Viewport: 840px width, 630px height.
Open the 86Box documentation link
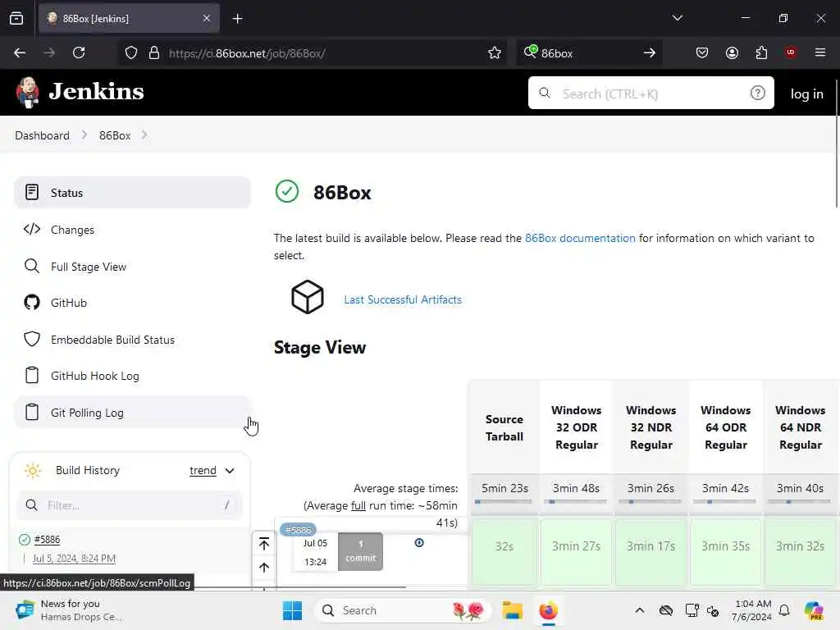click(x=580, y=238)
